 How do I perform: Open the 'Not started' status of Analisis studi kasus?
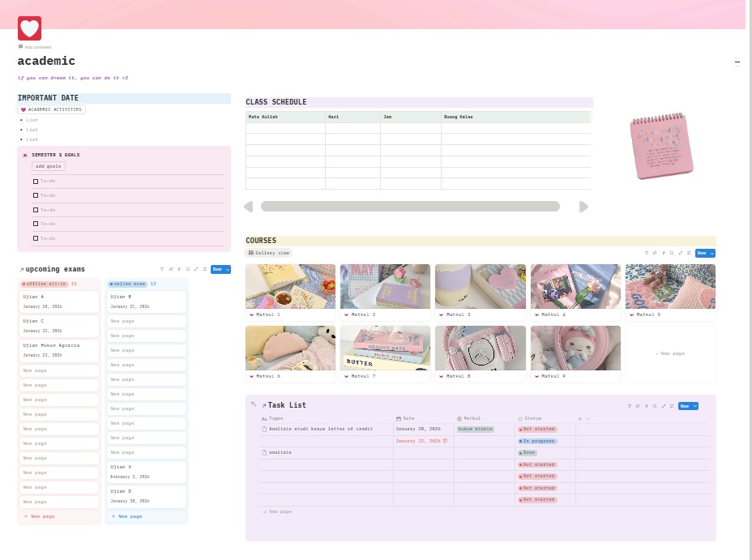[537, 429]
